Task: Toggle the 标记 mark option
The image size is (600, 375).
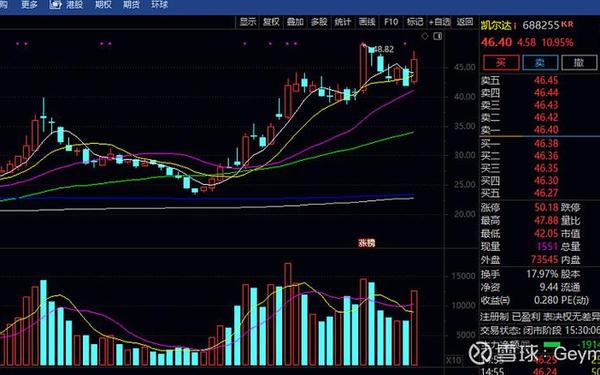Action: click(415, 22)
